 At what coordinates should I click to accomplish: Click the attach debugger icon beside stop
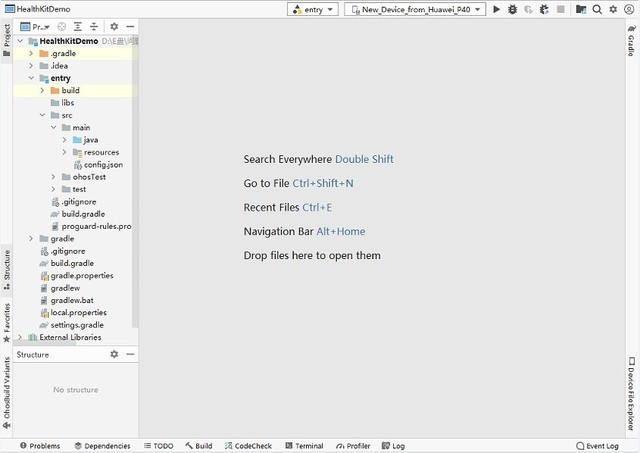click(544, 9)
